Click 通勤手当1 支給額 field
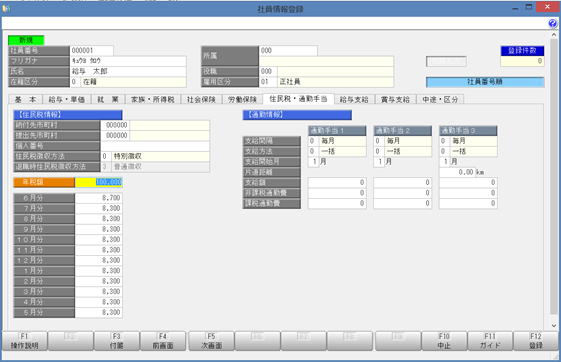The image size is (561, 362). click(x=337, y=182)
